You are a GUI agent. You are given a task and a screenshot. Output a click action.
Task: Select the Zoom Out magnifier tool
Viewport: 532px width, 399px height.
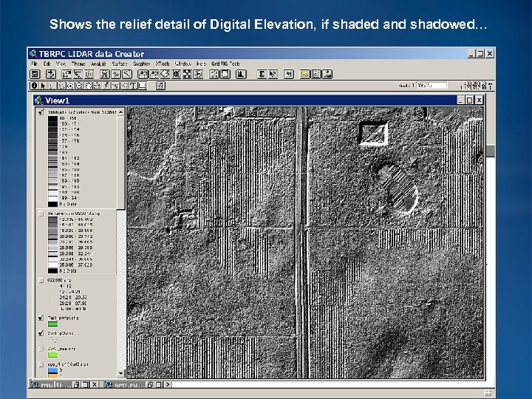pos(79,86)
